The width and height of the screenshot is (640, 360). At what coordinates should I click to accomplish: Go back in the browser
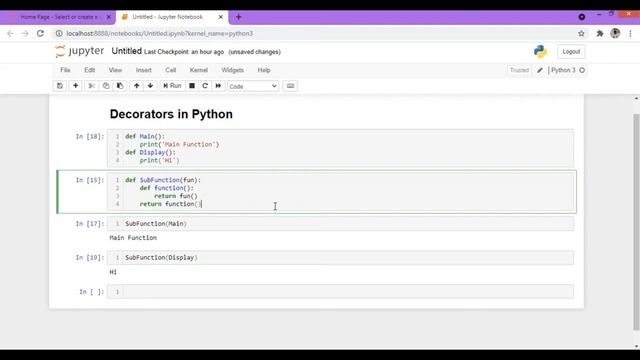pyautogui.click(x=10, y=33)
